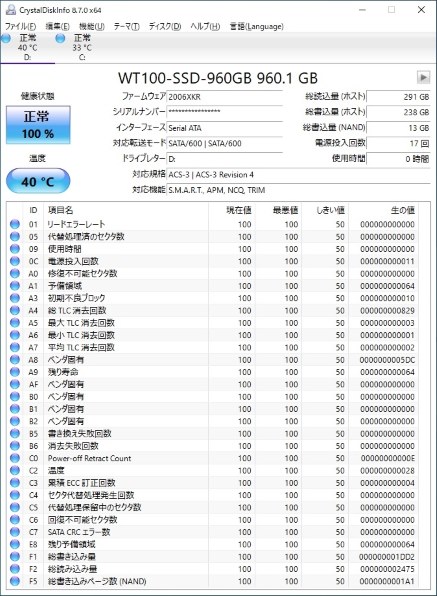Image resolution: width=437 pixels, height=596 pixels.
Task: Click the status circle for ID 09
Action: click(x=15, y=249)
